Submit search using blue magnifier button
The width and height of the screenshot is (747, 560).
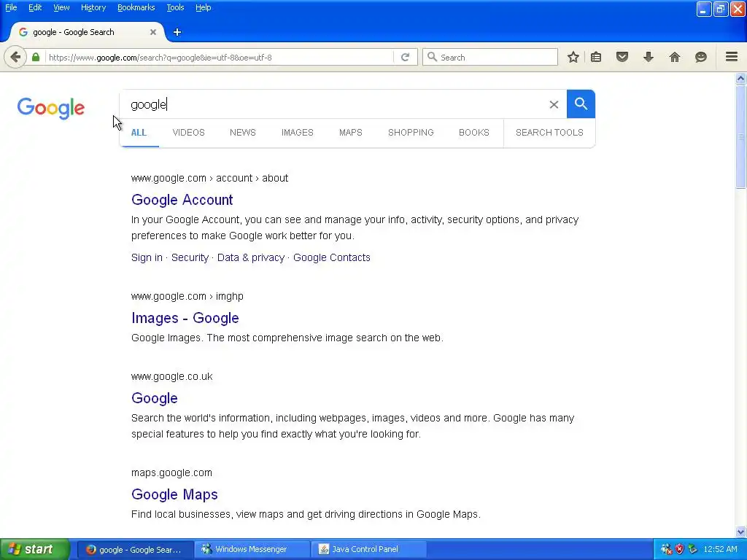coord(581,104)
